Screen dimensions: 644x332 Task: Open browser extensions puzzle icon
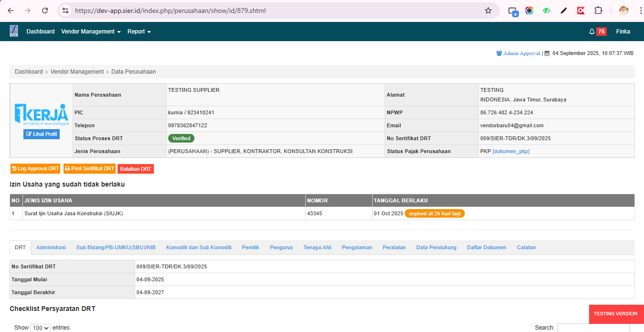598,11
